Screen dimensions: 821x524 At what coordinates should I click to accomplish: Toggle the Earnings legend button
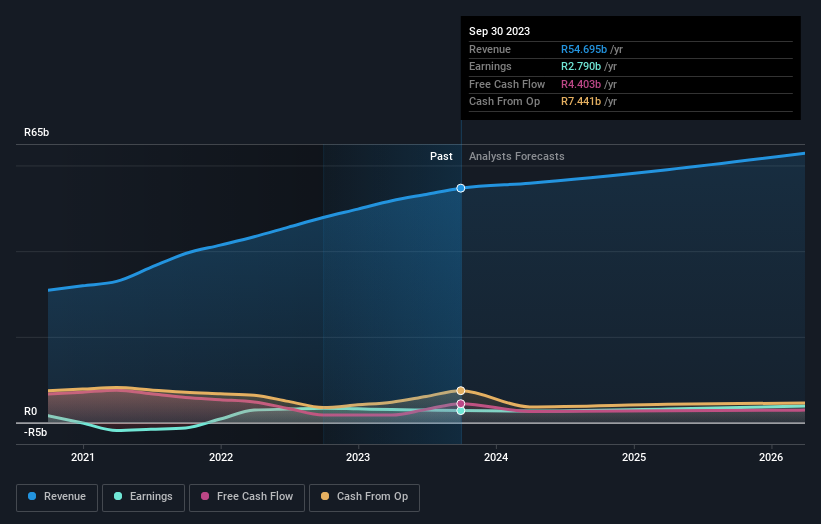coord(143,497)
